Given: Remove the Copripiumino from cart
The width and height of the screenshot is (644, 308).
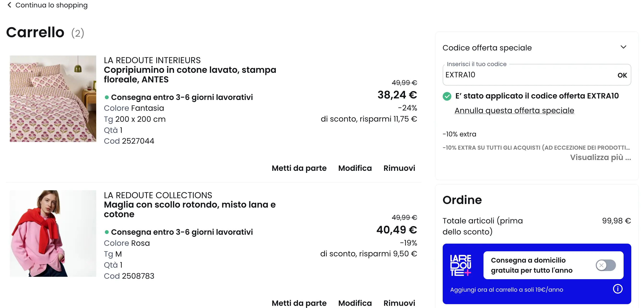Looking at the screenshot, I should click(399, 168).
